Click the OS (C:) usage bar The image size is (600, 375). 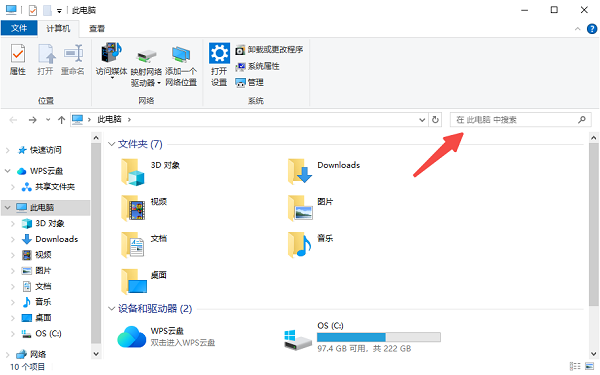tap(378, 337)
